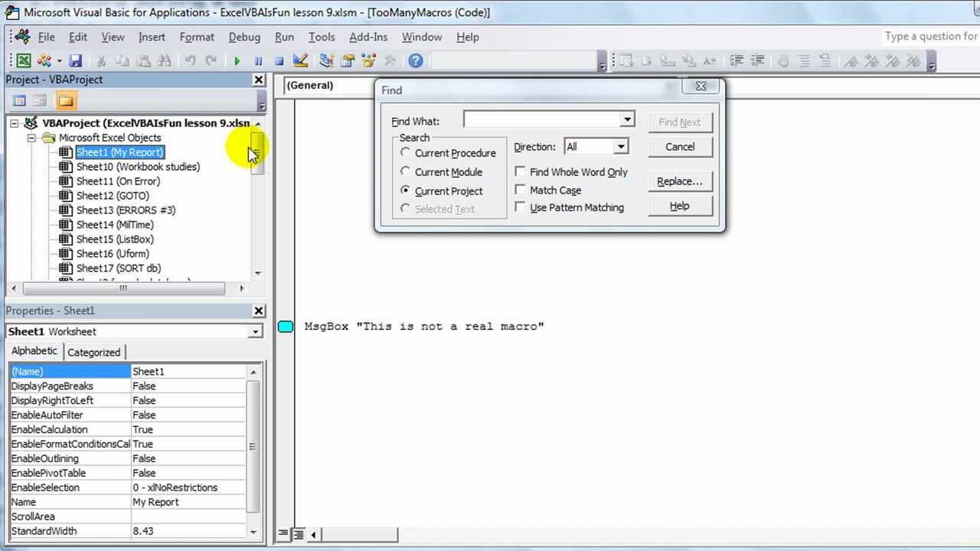The image size is (980, 551).
Task: Click the Find binoculars toolbar icon
Action: (x=163, y=61)
